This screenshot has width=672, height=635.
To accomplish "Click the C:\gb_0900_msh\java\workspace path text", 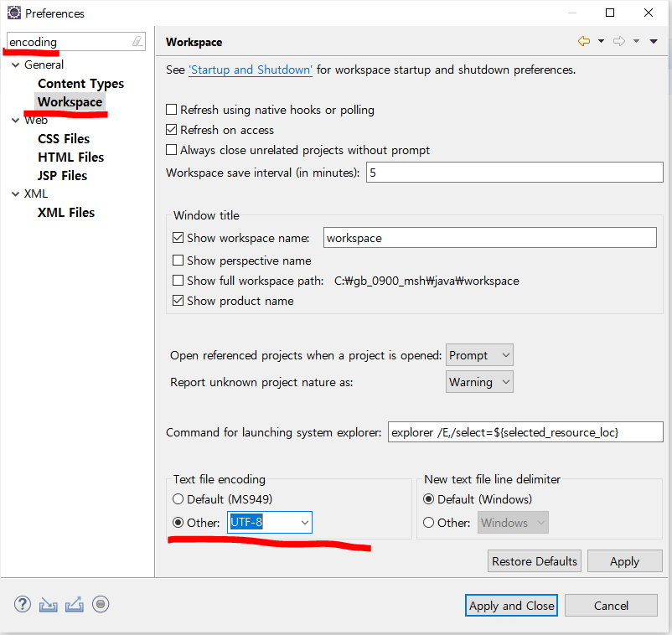I will [426, 281].
